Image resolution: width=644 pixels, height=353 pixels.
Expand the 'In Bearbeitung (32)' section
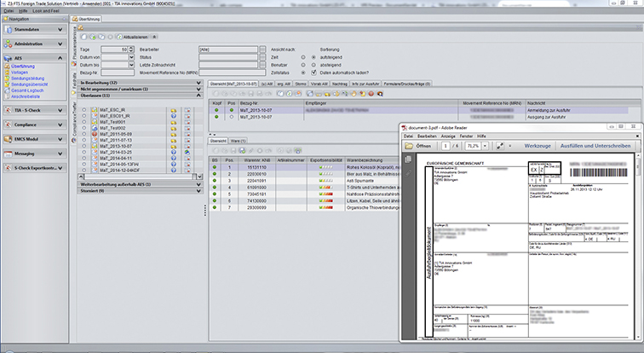pyautogui.click(x=140, y=83)
